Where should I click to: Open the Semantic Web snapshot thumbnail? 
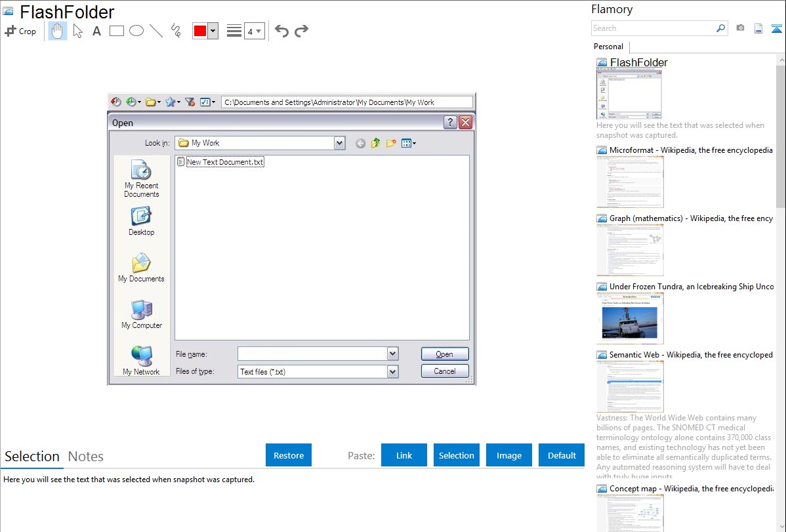coord(630,386)
